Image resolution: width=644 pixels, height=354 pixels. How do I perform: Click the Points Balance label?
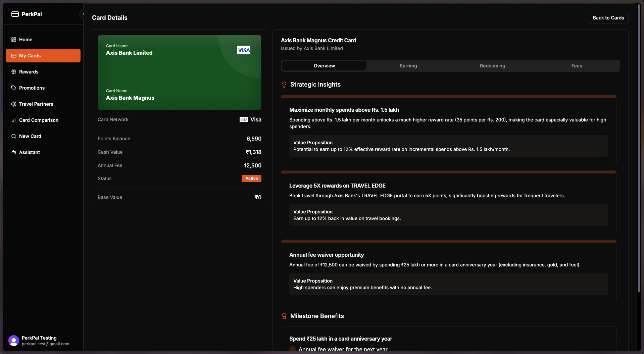pos(114,139)
